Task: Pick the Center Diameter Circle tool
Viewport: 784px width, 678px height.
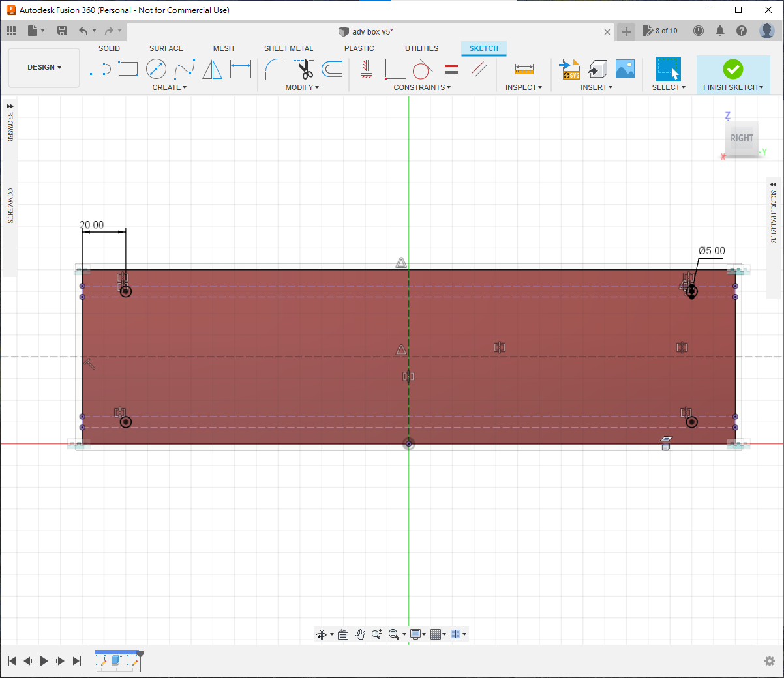Action: 156,69
